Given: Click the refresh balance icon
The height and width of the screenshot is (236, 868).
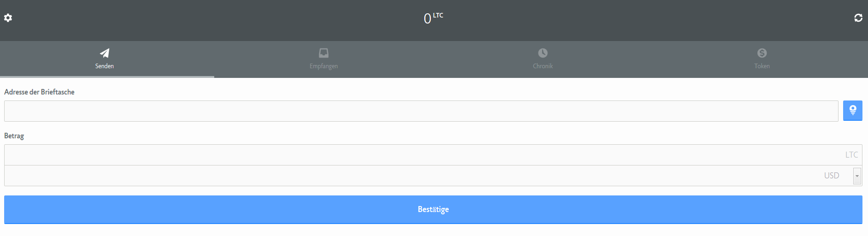Looking at the screenshot, I should point(858,18).
